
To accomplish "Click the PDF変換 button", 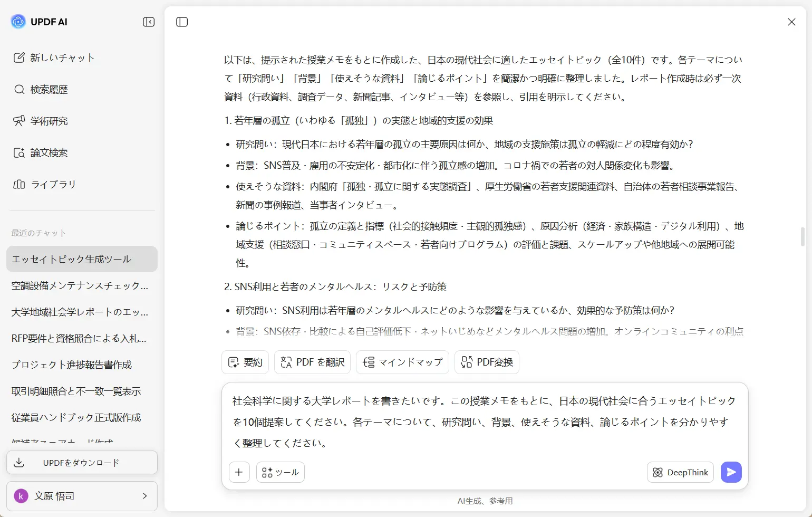I will [x=487, y=362].
